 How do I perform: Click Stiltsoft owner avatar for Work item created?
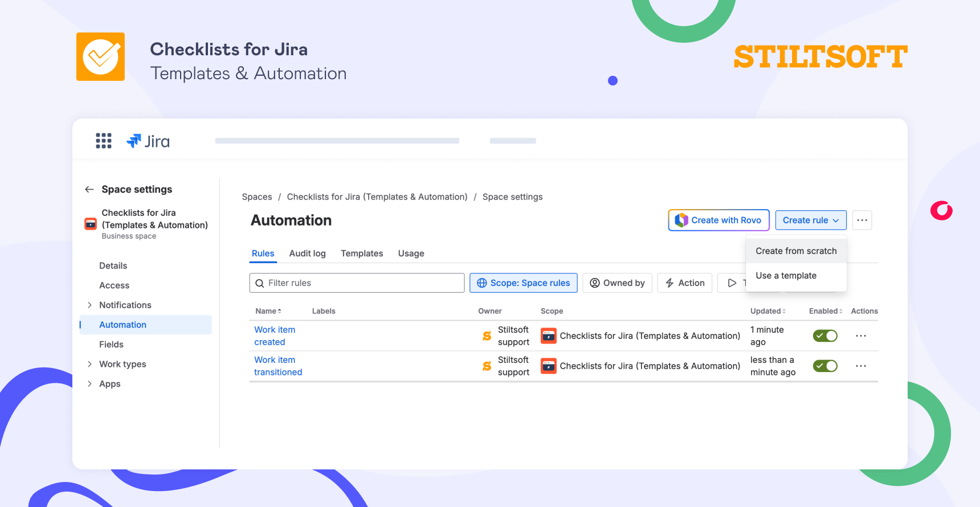click(x=487, y=336)
